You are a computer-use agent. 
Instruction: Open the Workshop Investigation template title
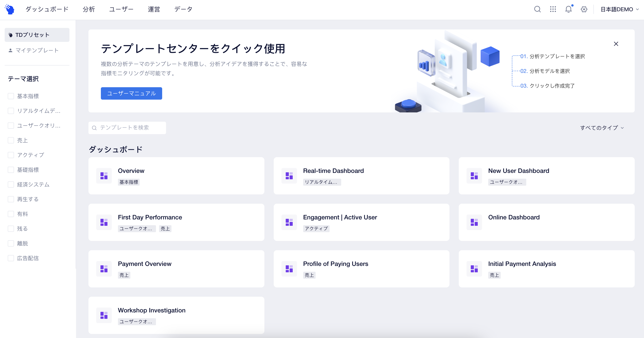pos(152,310)
